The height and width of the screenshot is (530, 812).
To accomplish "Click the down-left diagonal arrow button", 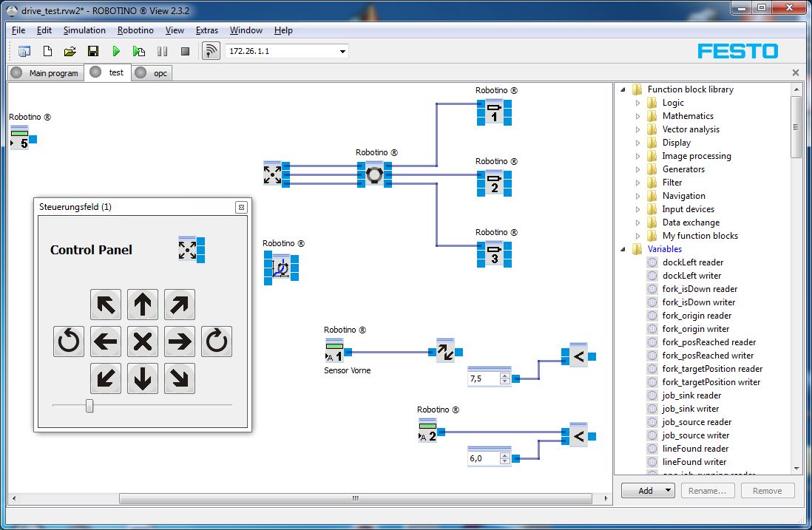I will point(106,378).
